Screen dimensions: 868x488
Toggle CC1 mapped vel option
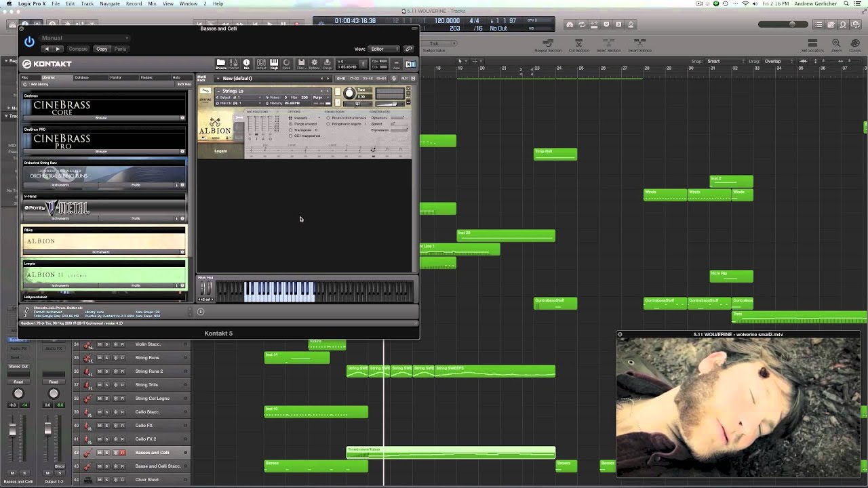305,136
